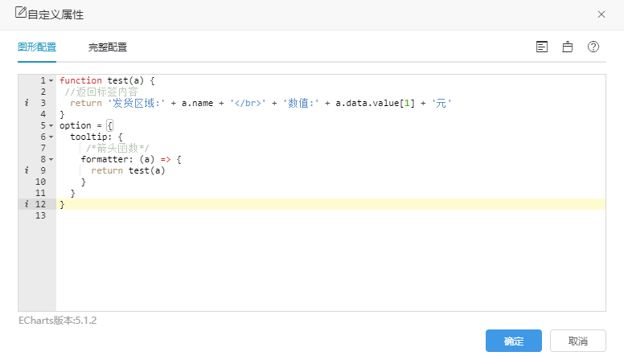This screenshot has width=624, height=364.
Task: Collapse the function test fold arrow on line 1
Action: [51, 81]
